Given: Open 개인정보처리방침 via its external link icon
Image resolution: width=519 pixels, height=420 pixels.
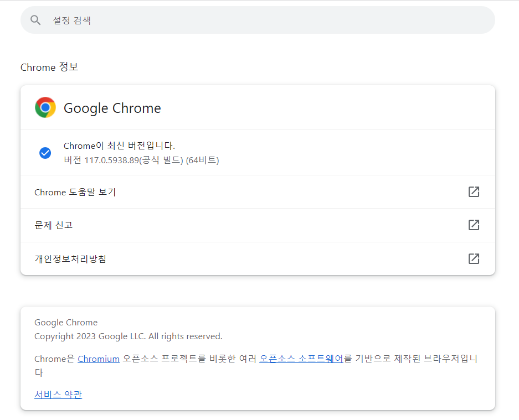Looking at the screenshot, I should tap(474, 258).
